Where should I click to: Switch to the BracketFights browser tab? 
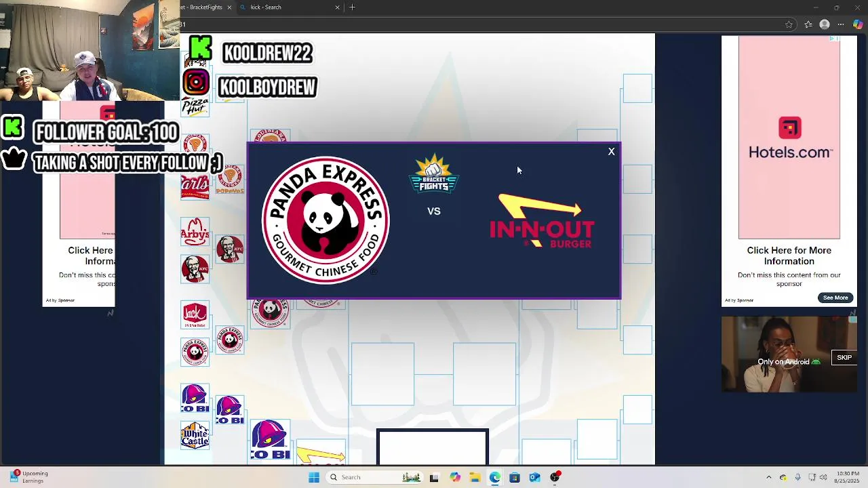click(x=203, y=7)
